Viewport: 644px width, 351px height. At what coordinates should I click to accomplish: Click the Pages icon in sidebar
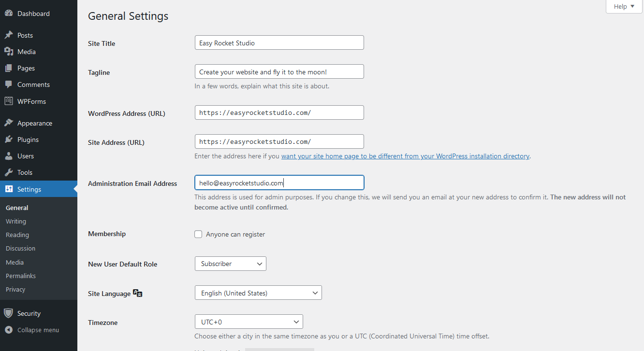(x=9, y=68)
